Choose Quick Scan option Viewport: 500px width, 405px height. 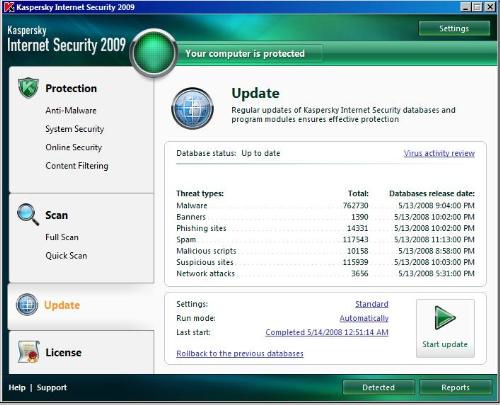click(x=66, y=256)
